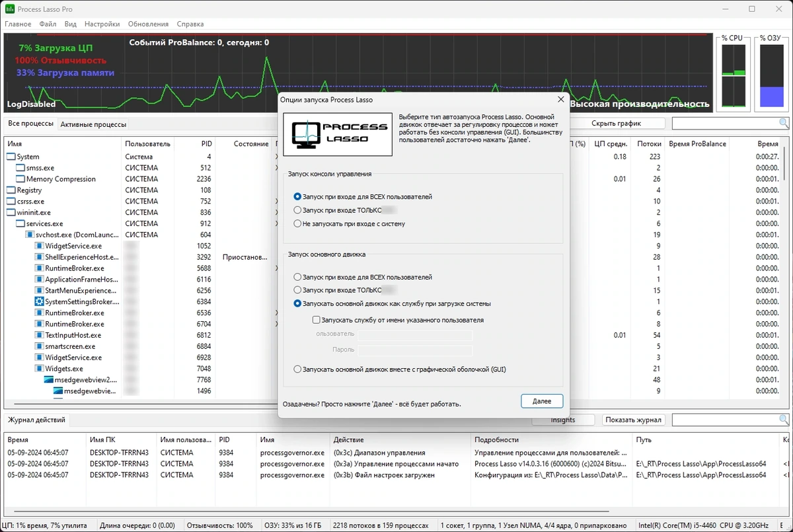This screenshot has height=532, width=793.
Task: Open the Обновления menu
Action: (148, 24)
